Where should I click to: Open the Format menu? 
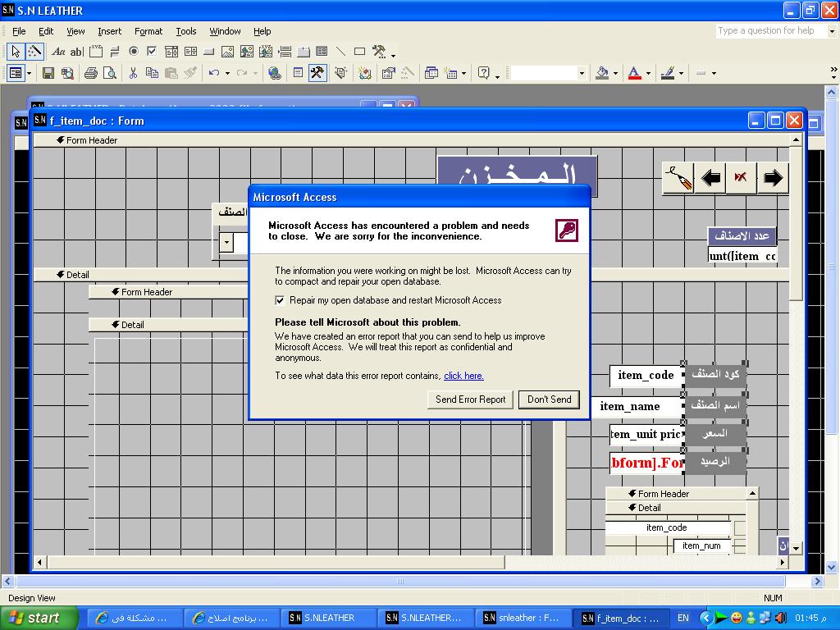tap(148, 31)
